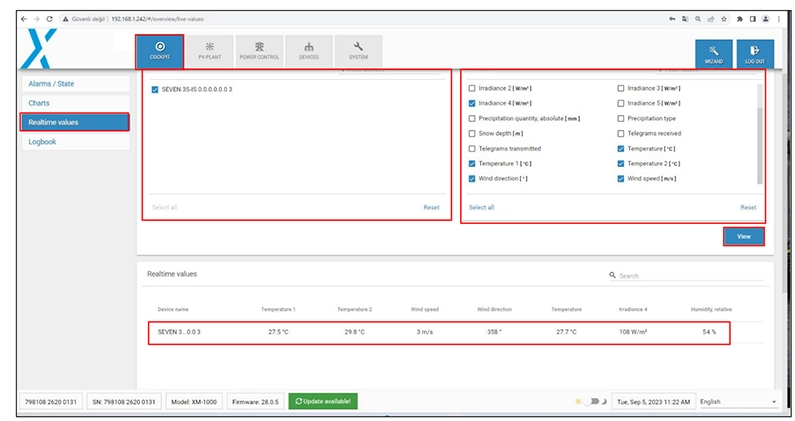Open the browser profile avatar
This screenshot has height=421, width=795.
(x=766, y=19)
